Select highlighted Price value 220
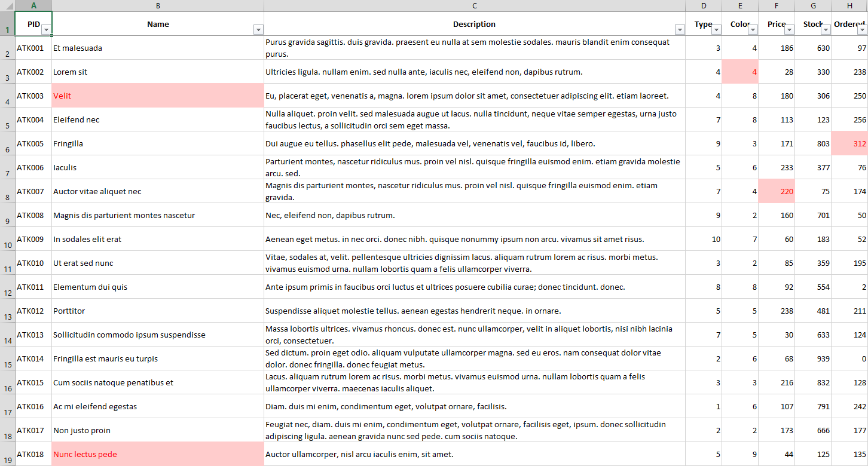 (x=777, y=191)
